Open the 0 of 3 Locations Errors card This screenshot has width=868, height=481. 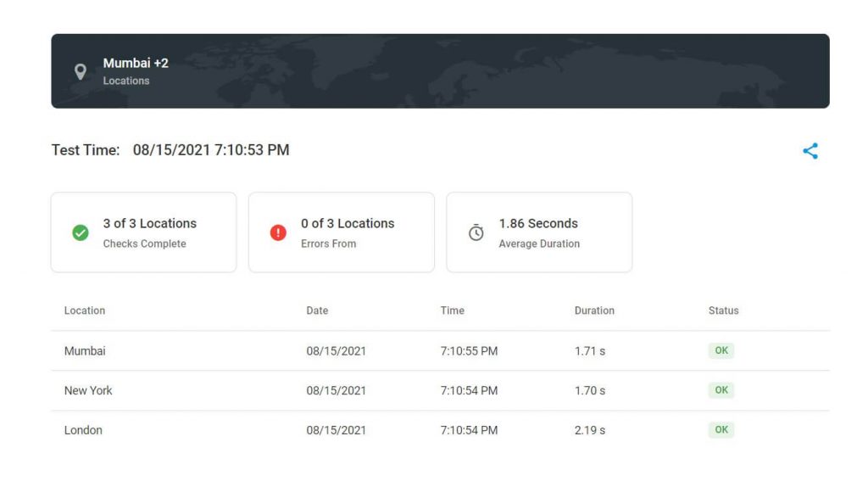click(x=342, y=232)
